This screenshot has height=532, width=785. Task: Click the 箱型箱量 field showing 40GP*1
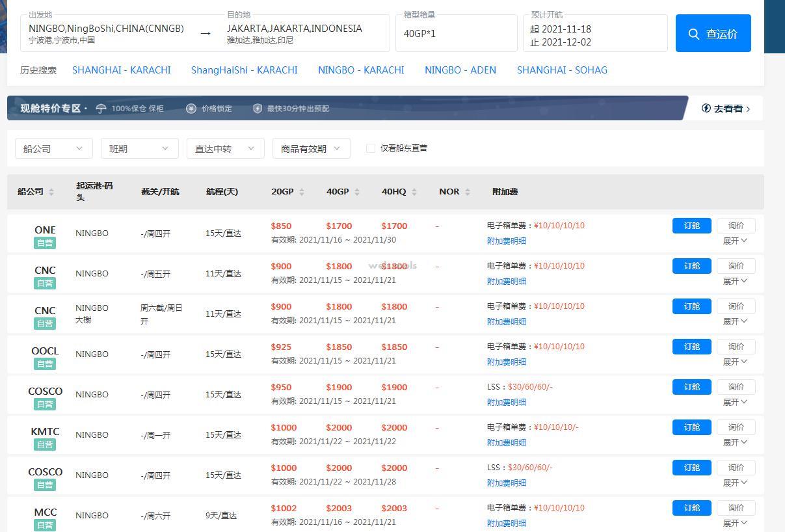click(456, 34)
